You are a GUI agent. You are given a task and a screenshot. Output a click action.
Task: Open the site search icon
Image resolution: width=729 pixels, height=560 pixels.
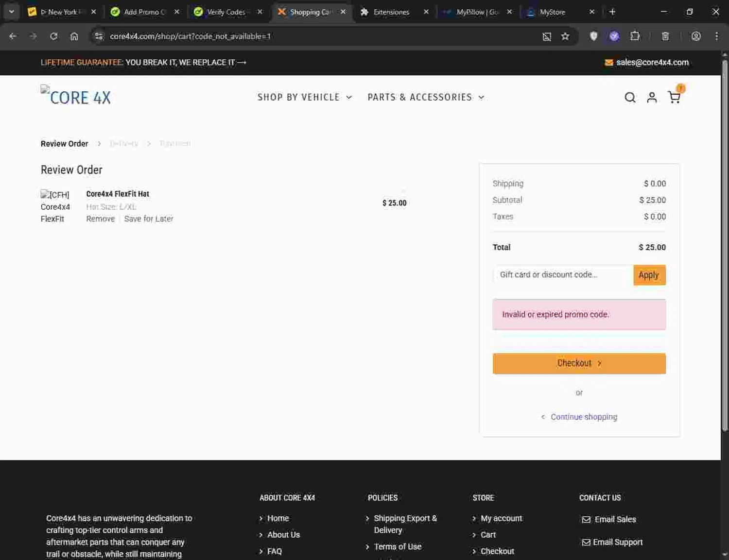[630, 98]
